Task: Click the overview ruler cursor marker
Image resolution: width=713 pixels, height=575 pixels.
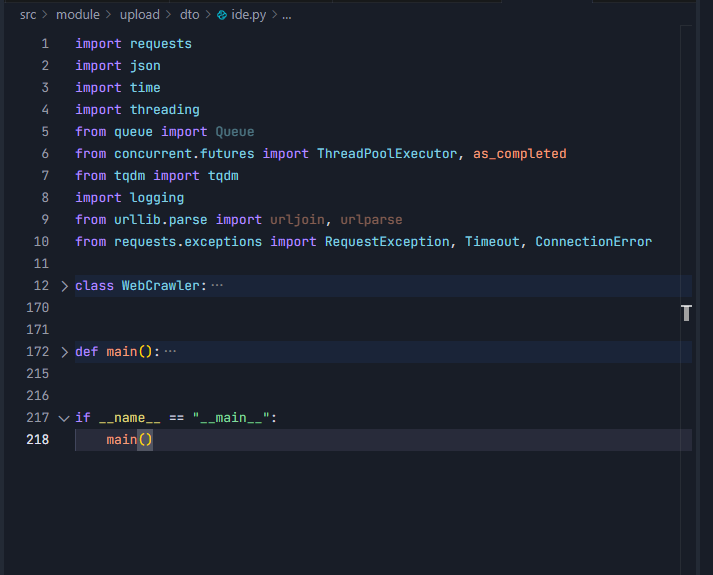Action: [x=686, y=313]
